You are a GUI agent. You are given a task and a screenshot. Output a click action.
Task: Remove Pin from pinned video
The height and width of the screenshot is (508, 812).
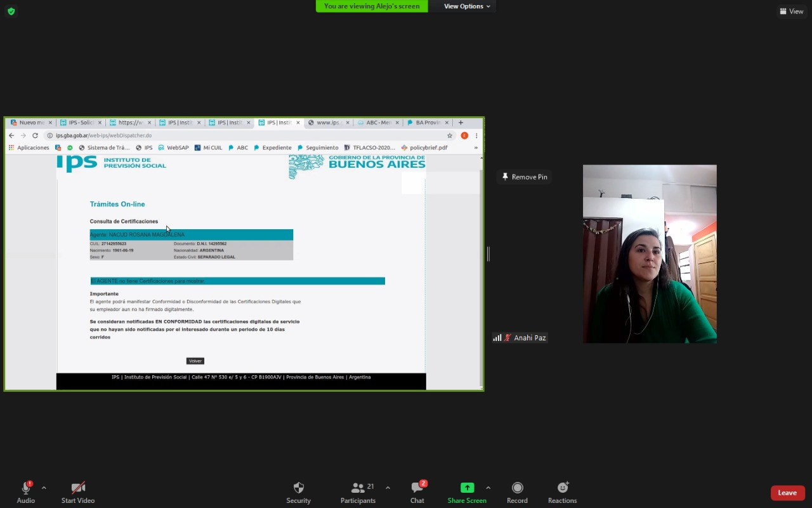click(x=524, y=177)
